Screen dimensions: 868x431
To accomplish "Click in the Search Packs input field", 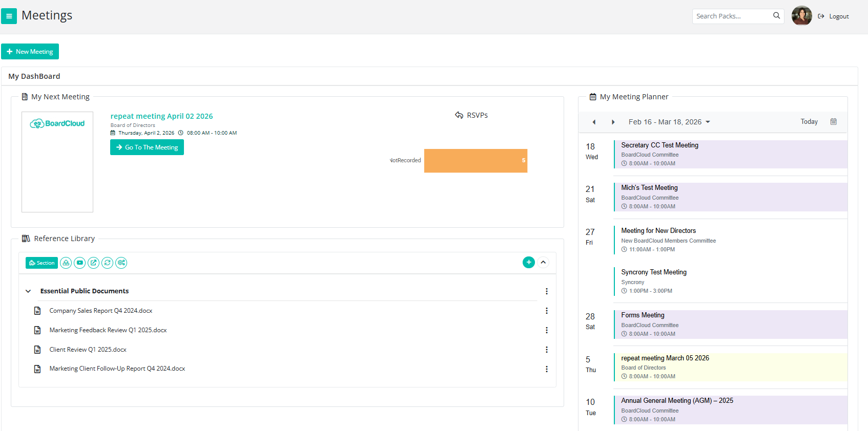I will pyautogui.click(x=732, y=16).
